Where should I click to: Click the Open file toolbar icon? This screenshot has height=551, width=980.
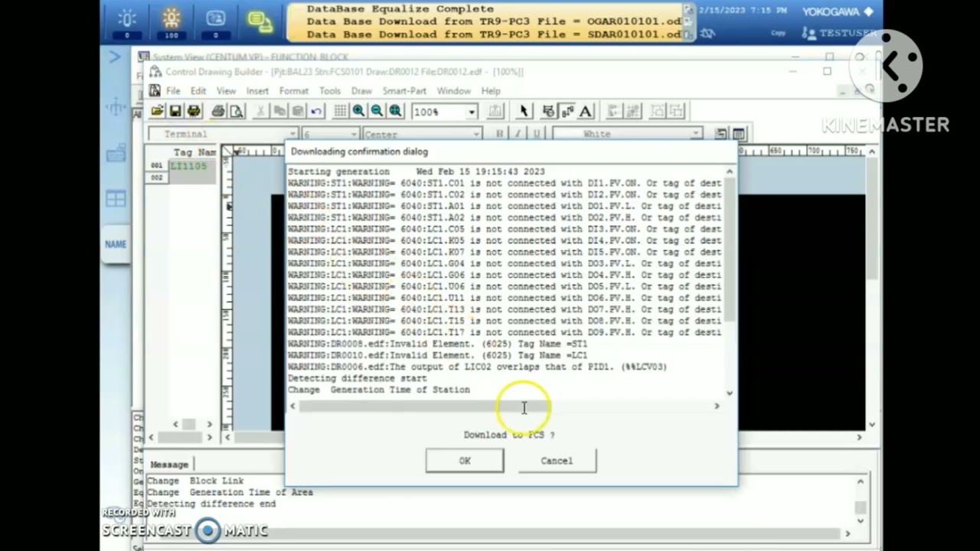click(157, 112)
